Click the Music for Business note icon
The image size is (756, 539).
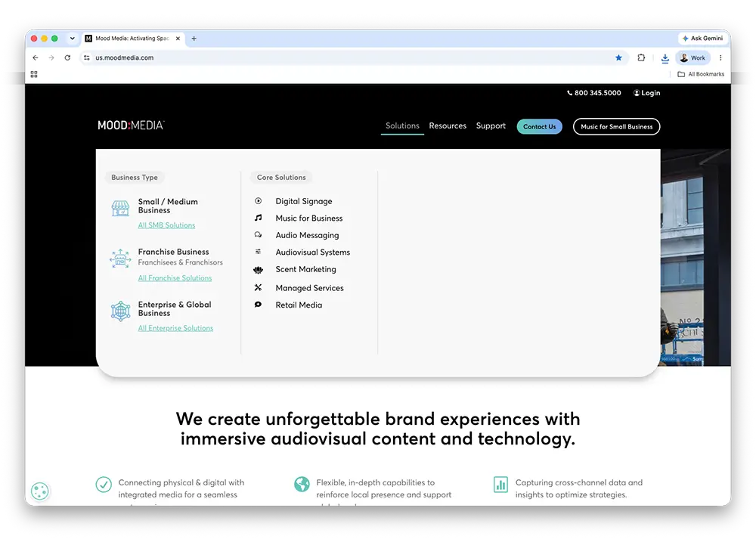click(259, 218)
